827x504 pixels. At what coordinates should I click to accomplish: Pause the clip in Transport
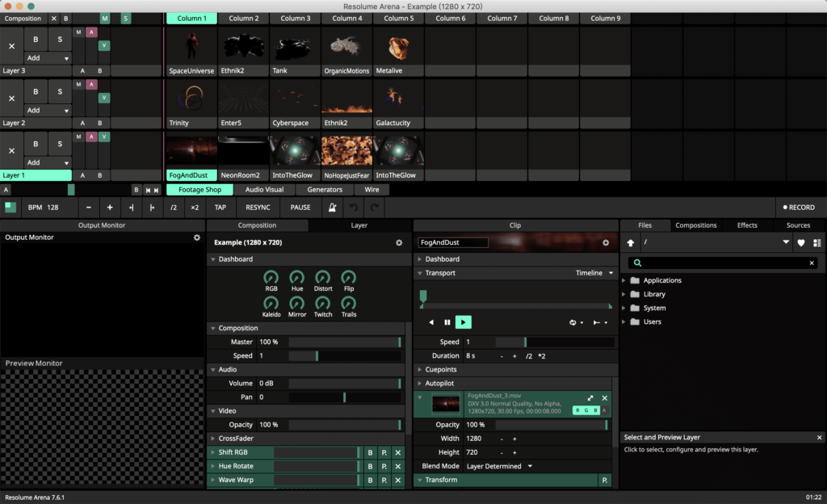(447, 322)
